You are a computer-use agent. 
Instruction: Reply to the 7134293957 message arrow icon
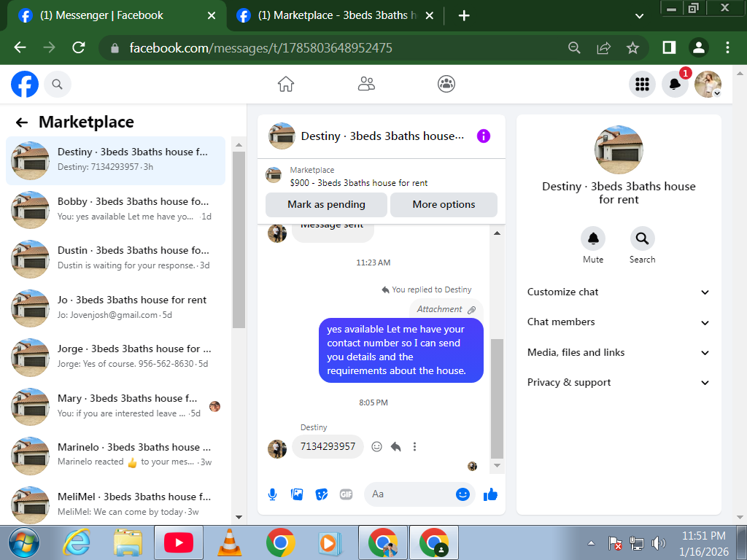396,447
